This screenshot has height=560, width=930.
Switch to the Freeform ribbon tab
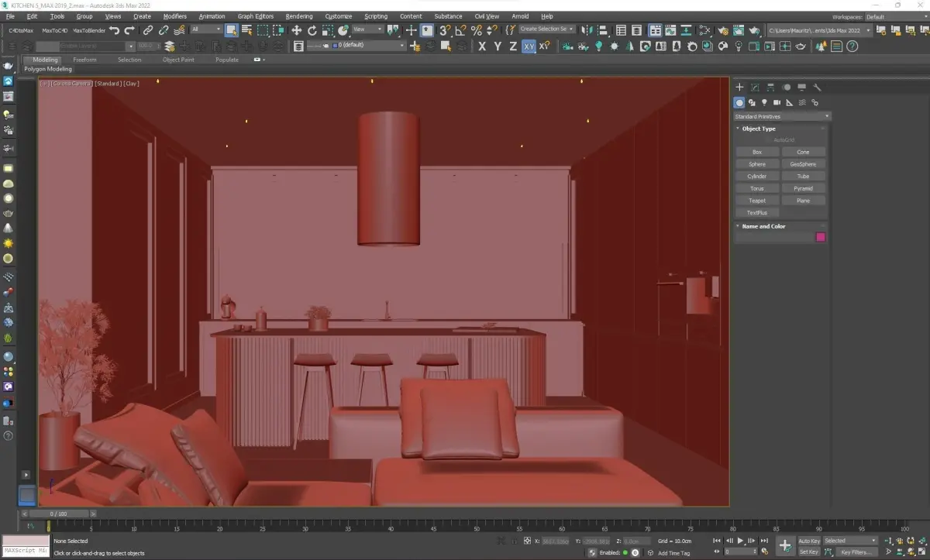[84, 60]
